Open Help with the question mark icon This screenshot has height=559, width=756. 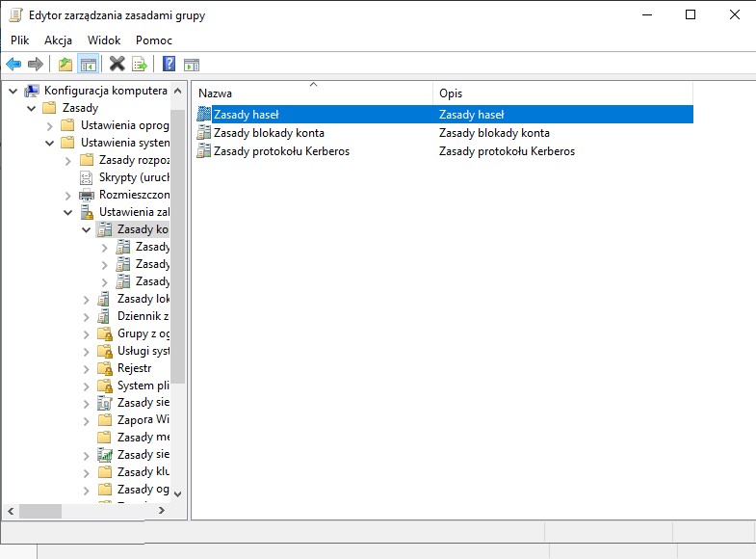coord(169,65)
